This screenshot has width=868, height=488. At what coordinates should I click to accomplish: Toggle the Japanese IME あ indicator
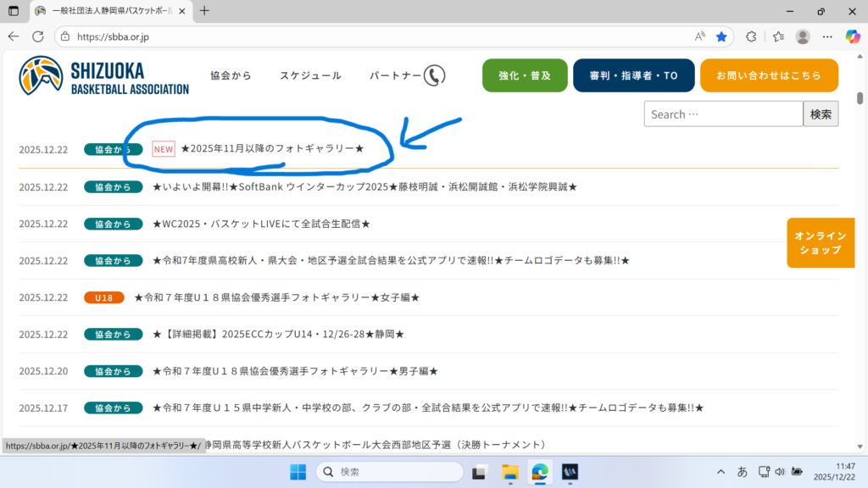743,471
